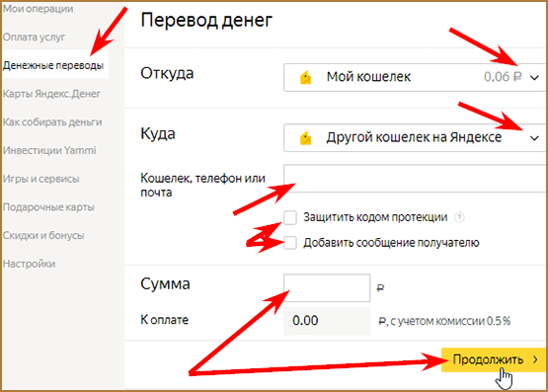Open the Откуда source dropdown Мой кошелек

415,77
